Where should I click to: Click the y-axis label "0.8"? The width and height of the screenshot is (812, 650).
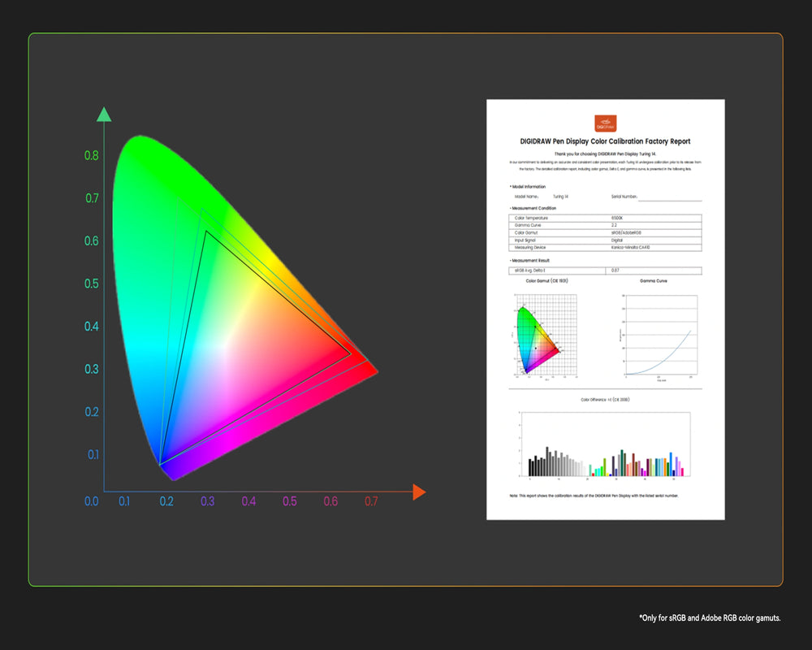(92, 155)
